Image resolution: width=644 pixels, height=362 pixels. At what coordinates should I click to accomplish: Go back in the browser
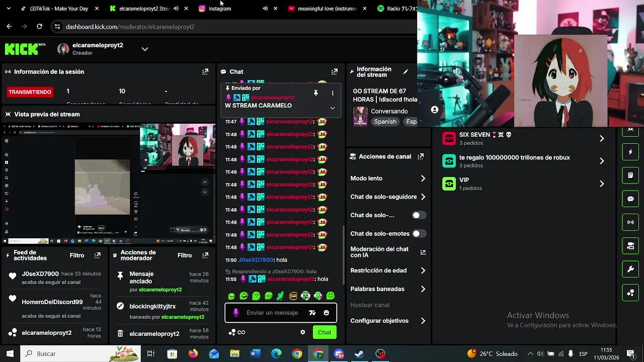tap(9, 26)
